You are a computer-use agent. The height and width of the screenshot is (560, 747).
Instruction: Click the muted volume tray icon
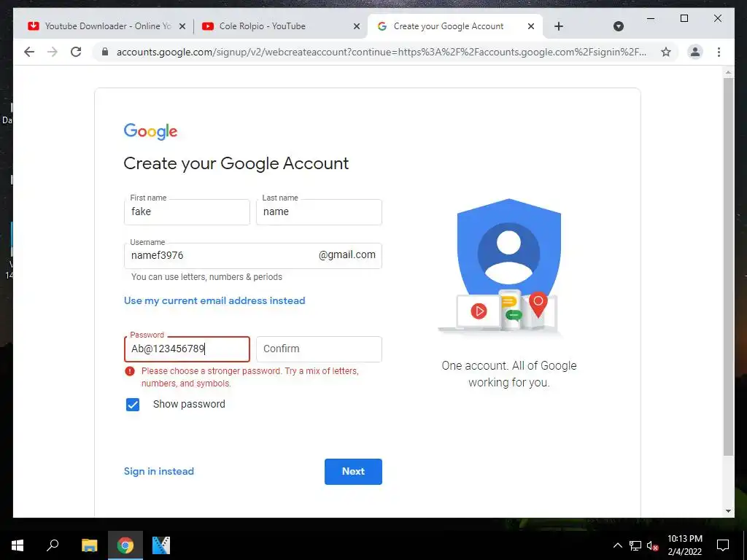pyautogui.click(x=653, y=545)
